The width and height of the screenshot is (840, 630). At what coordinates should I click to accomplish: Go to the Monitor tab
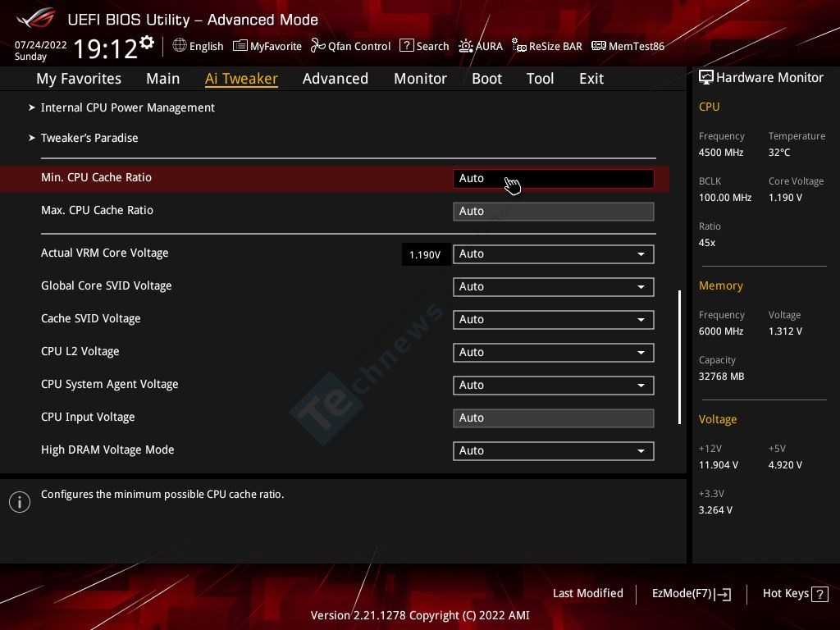pos(421,79)
